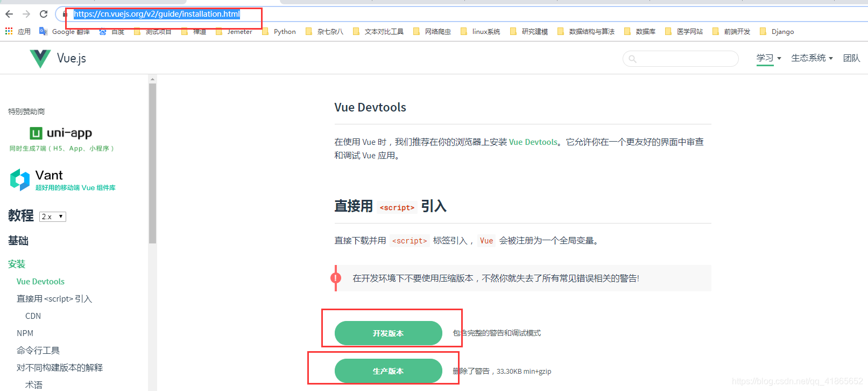Click the uni-app sponsor logo

click(x=60, y=133)
